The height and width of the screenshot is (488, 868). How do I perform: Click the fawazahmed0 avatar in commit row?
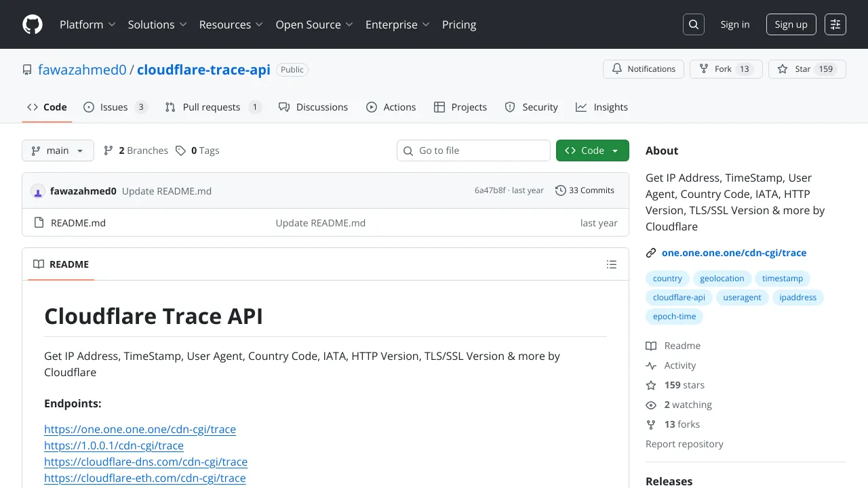(37, 191)
